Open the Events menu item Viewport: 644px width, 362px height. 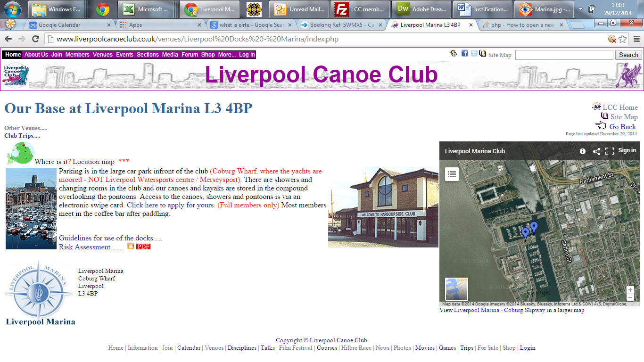(124, 55)
